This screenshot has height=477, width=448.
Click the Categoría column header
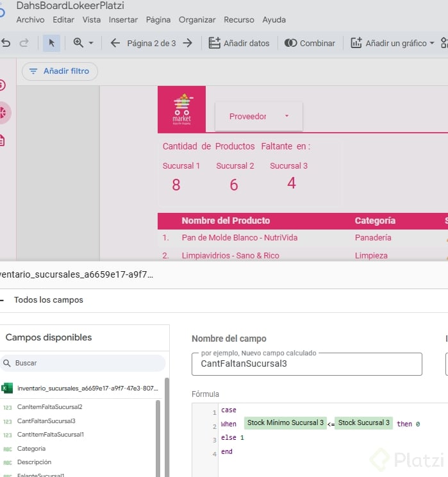375,221
